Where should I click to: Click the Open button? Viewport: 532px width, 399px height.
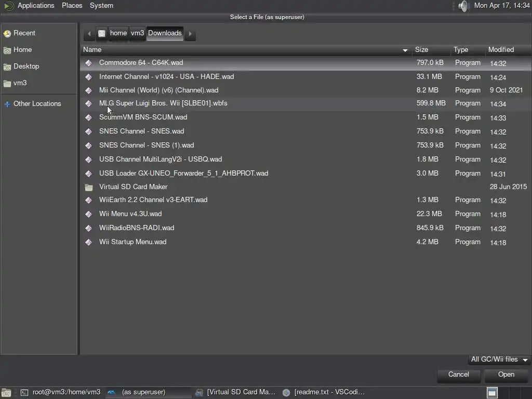click(x=506, y=375)
